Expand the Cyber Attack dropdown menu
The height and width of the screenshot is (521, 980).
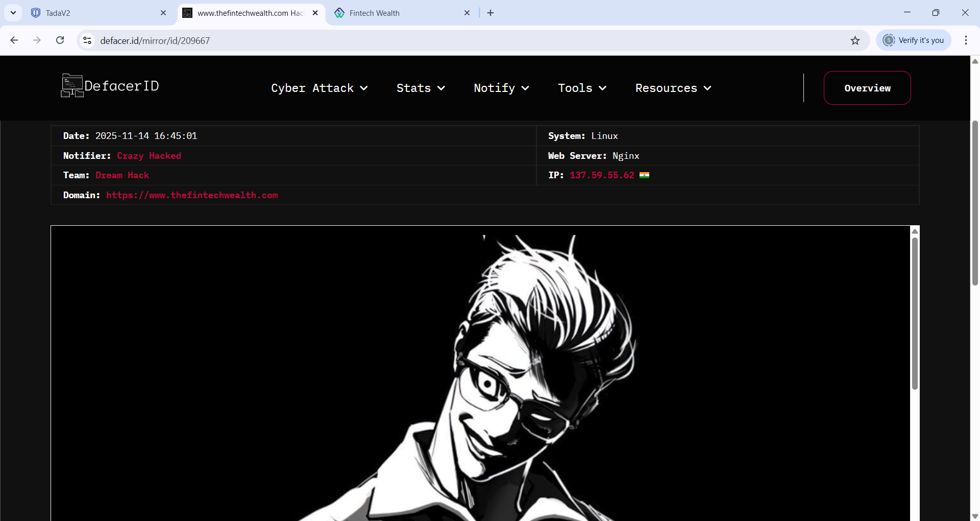click(x=319, y=88)
